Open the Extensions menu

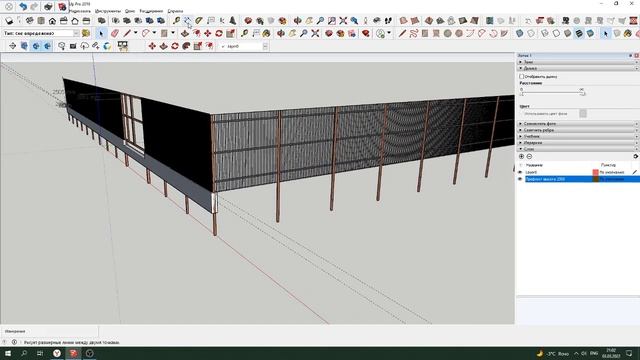[151, 11]
